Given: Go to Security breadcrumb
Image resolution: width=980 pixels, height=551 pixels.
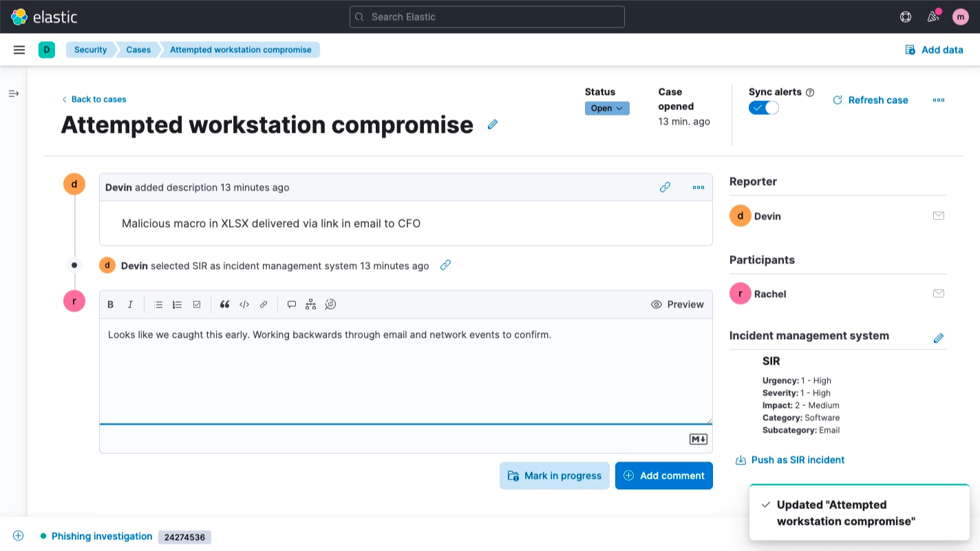Looking at the screenshot, I should point(91,50).
